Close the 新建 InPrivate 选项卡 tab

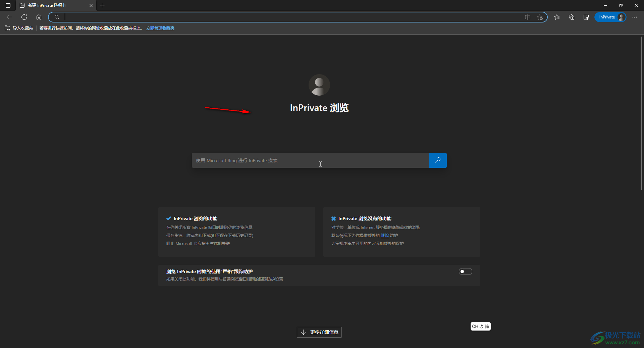91,5
